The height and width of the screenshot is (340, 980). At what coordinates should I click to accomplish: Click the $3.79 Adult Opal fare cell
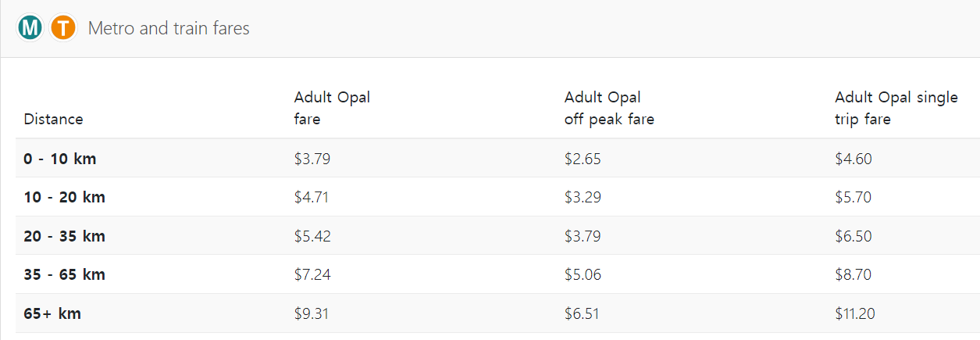click(x=312, y=159)
